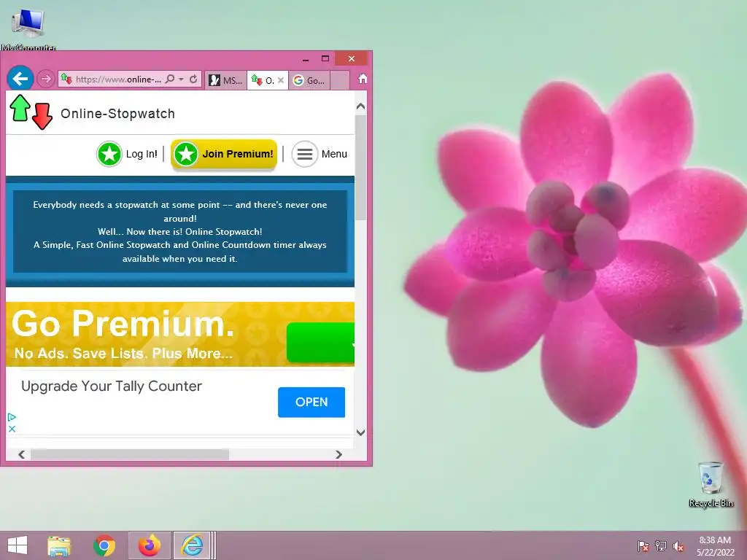Open the address bar dropdown arrow
The height and width of the screenshot is (560, 747).
pos(182,79)
